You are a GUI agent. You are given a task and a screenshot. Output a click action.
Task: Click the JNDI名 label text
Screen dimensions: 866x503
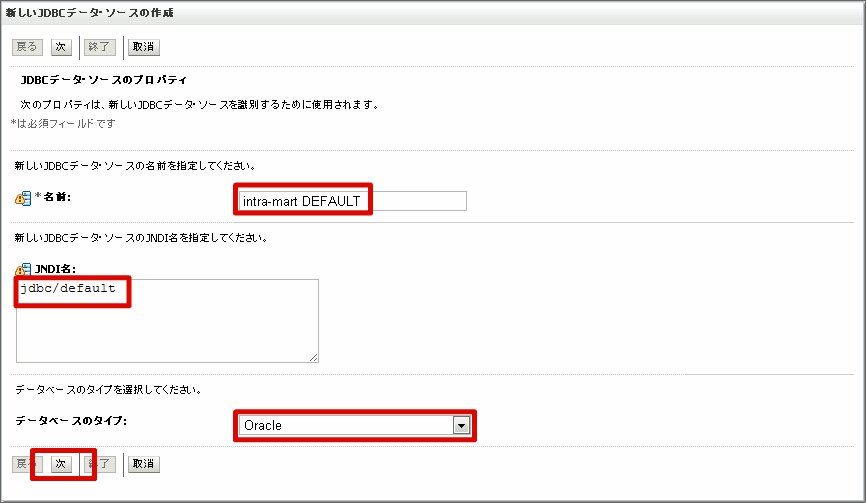55,269
